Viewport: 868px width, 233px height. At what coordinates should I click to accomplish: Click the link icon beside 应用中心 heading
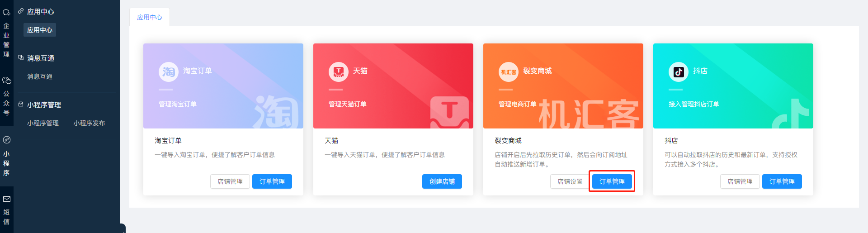click(21, 11)
